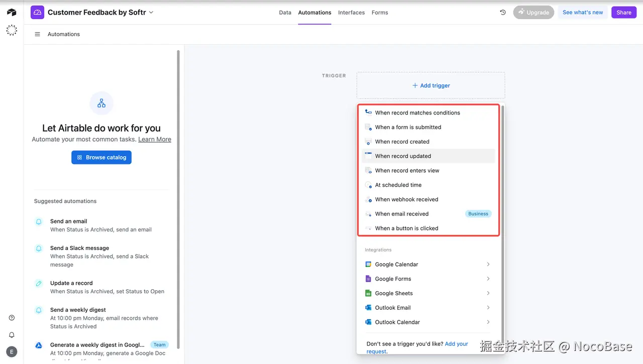Click the Add trigger button
643x364 pixels.
click(431, 85)
